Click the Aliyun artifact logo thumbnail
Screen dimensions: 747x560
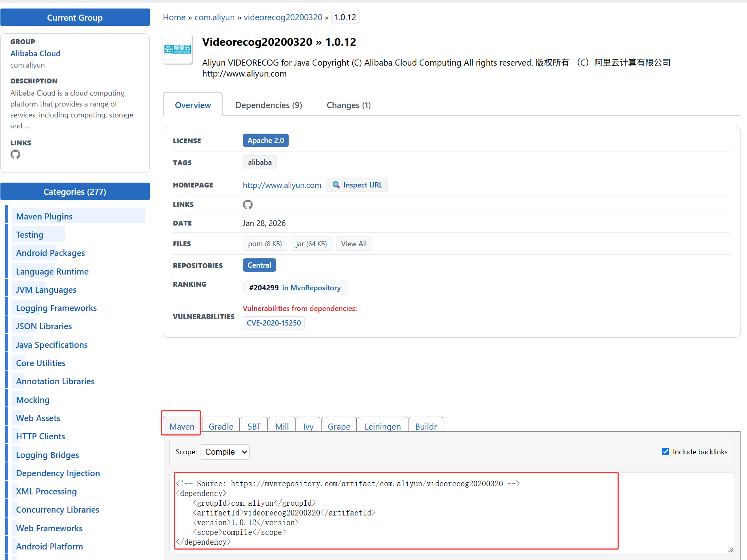click(x=178, y=49)
